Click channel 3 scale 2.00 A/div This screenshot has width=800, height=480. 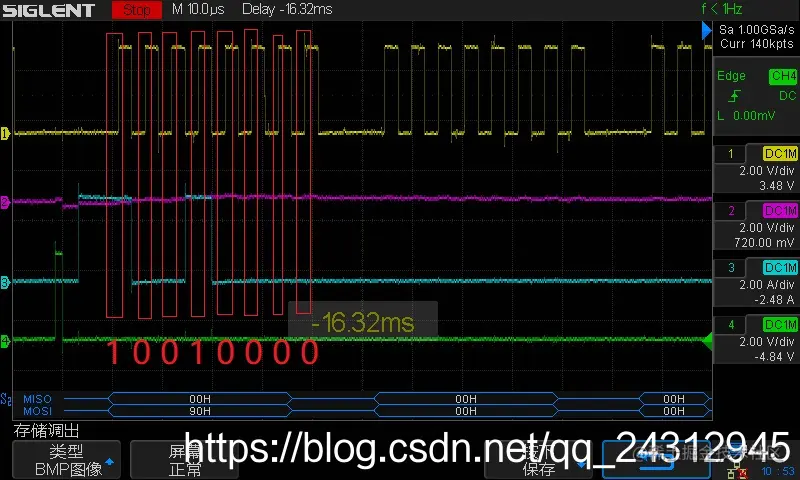click(x=767, y=285)
